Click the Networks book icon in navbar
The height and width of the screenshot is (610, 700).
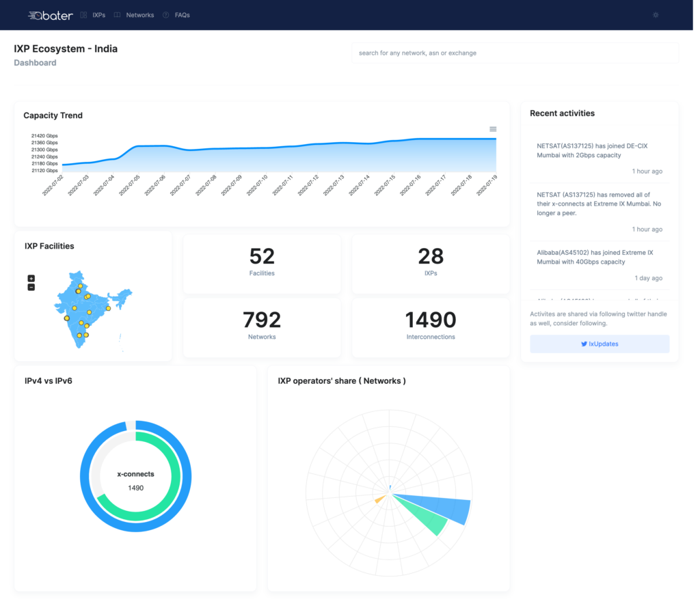(117, 15)
